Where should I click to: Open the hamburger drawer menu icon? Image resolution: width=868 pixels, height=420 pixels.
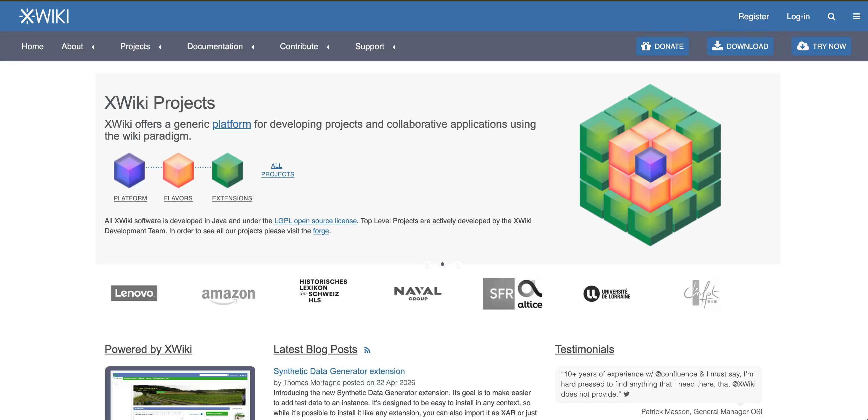click(856, 17)
